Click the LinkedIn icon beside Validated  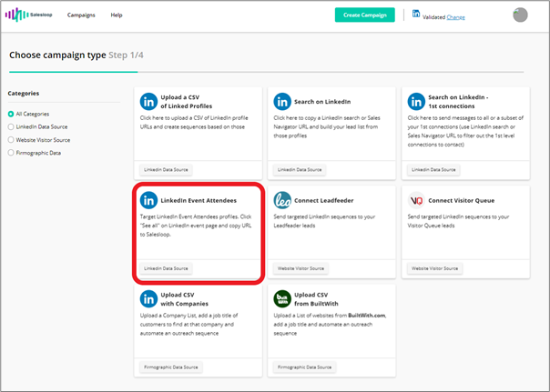tap(416, 14)
